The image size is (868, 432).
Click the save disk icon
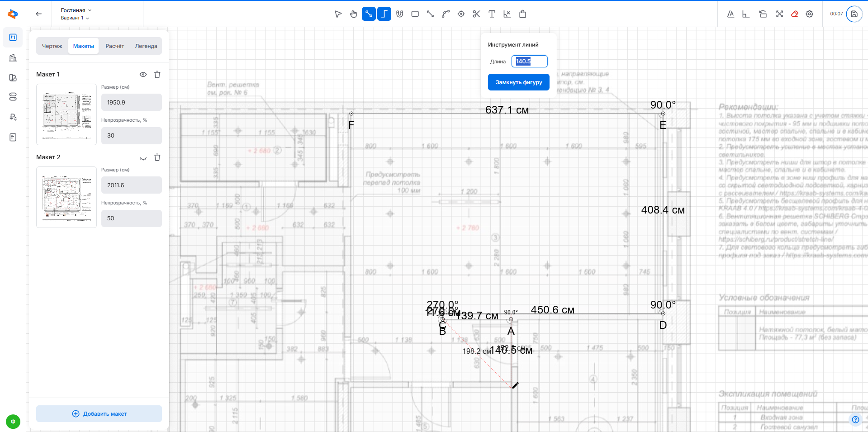[854, 14]
